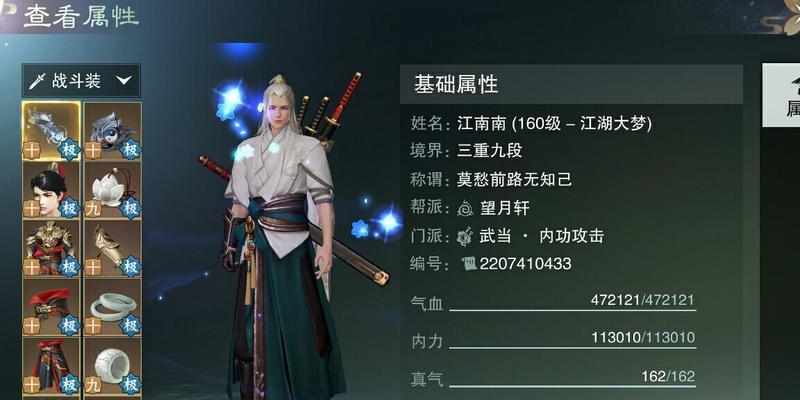Expand the 战斗装 outfit dropdown

pos(81,81)
